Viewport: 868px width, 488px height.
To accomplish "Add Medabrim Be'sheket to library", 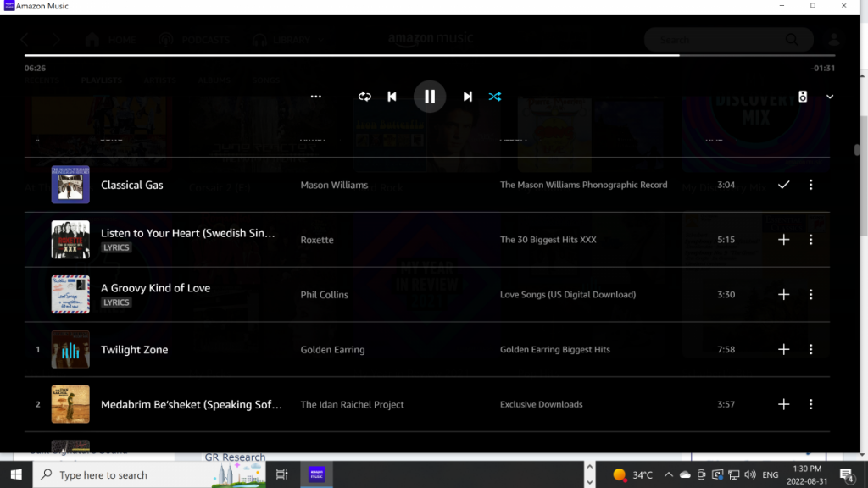I will click(x=783, y=404).
